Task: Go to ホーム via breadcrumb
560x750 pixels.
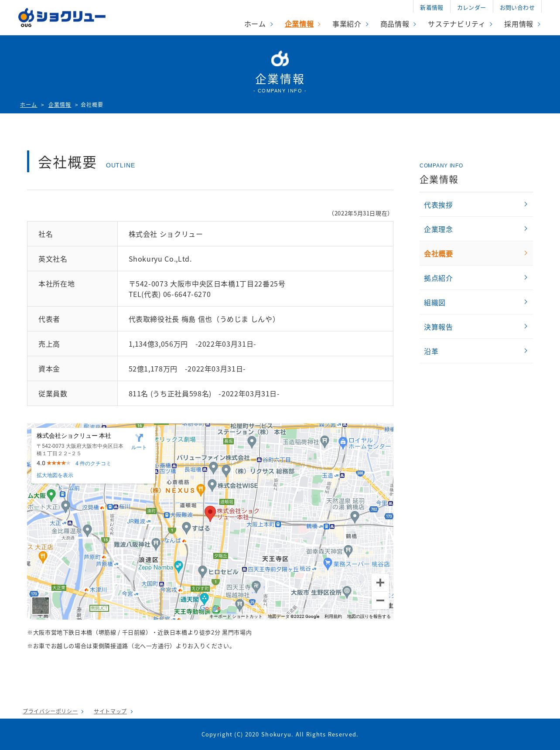Action: [28, 105]
